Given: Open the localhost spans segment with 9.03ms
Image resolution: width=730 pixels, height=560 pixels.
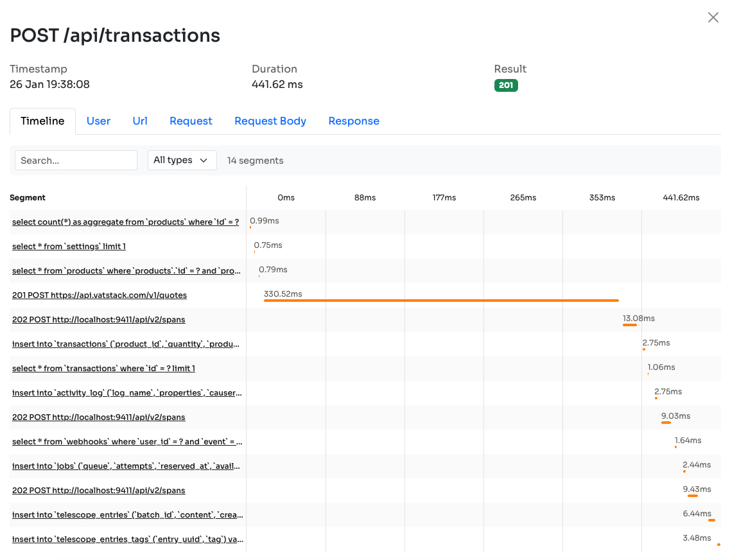Looking at the screenshot, I should [x=99, y=417].
